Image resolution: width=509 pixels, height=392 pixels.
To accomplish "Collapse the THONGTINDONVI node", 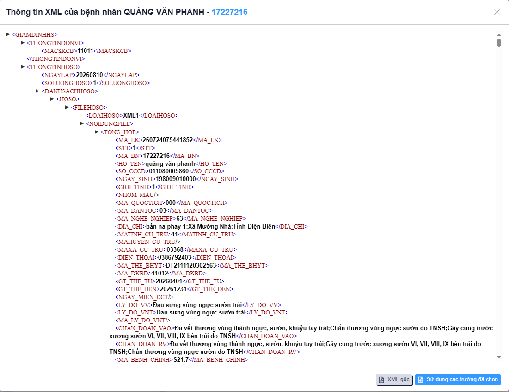I will coord(23,43).
